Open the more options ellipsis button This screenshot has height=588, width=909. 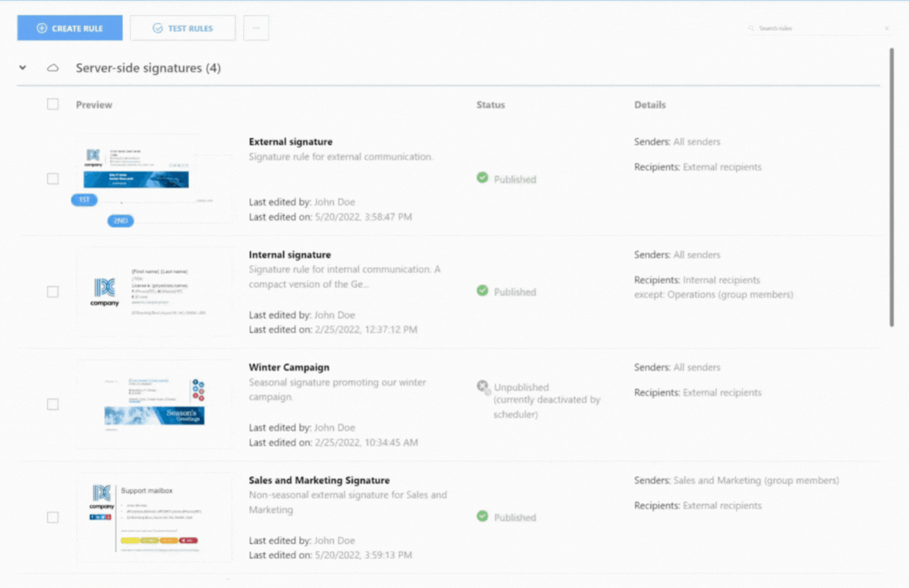click(256, 28)
